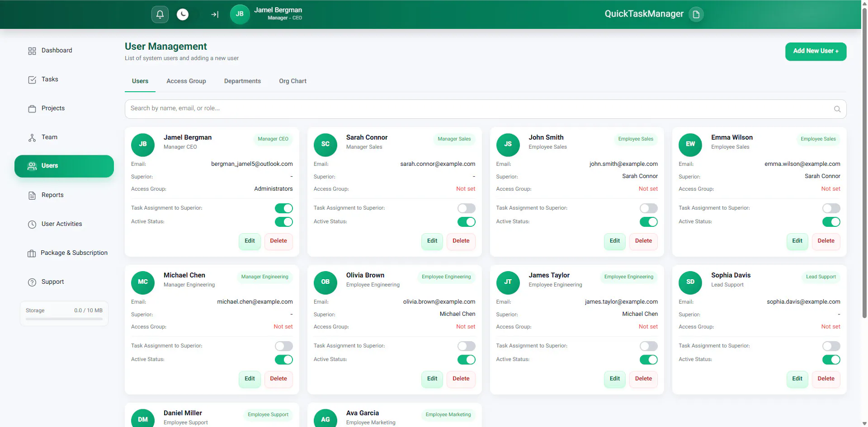Click the Team hierarchy icon in sidebar

tap(32, 138)
